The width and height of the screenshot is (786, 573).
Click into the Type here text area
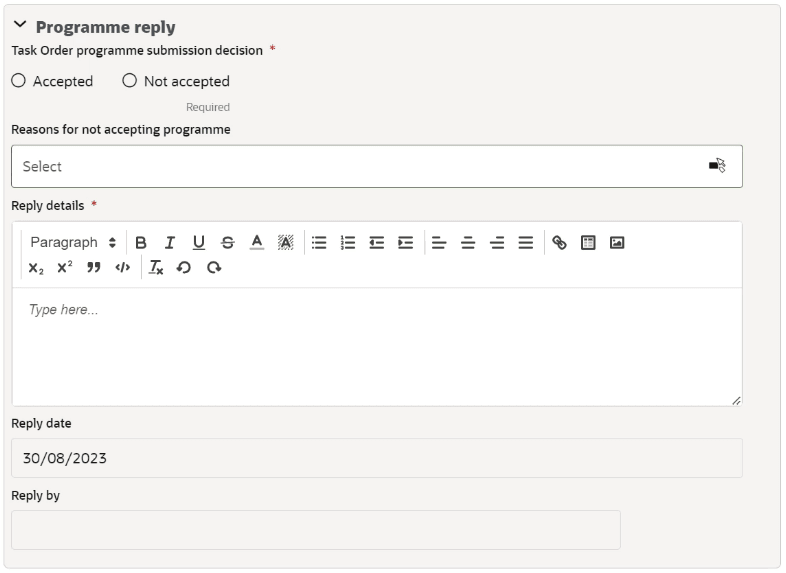(x=377, y=347)
